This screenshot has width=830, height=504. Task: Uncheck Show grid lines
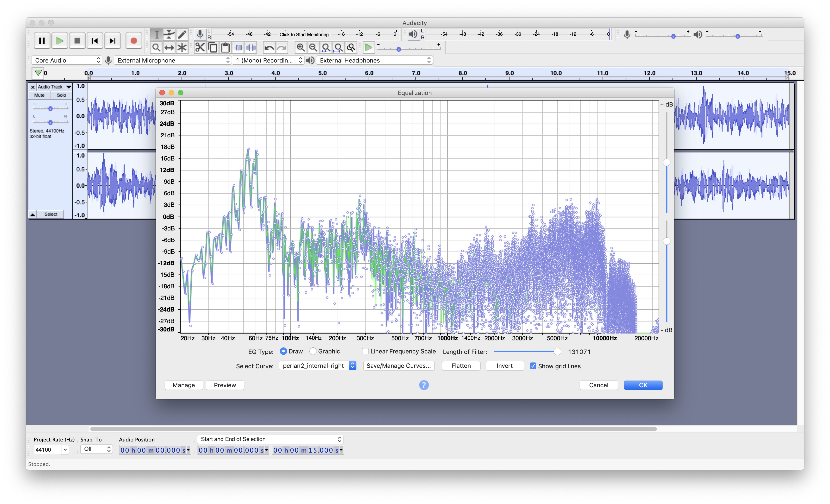pos(533,366)
